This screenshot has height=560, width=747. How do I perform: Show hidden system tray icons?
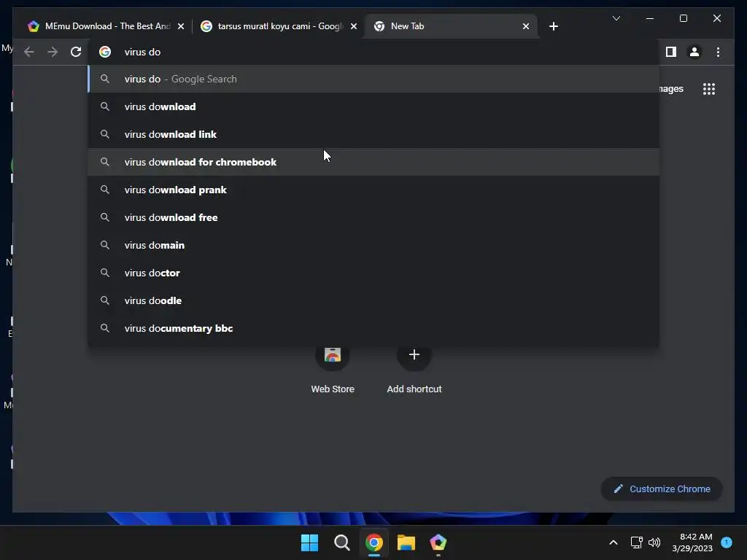(614, 542)
